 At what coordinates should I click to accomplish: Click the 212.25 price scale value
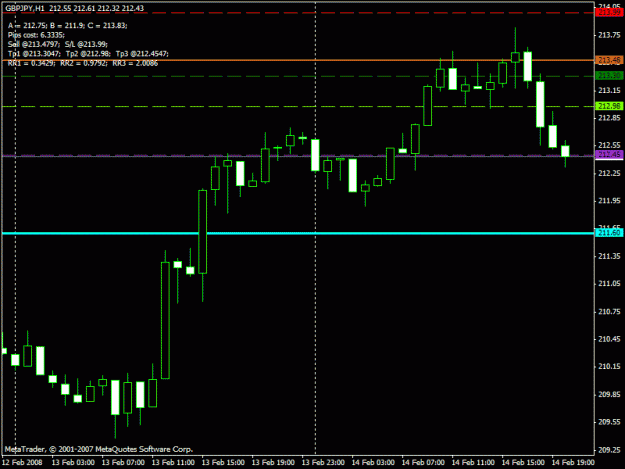click(x=609, y=173)
